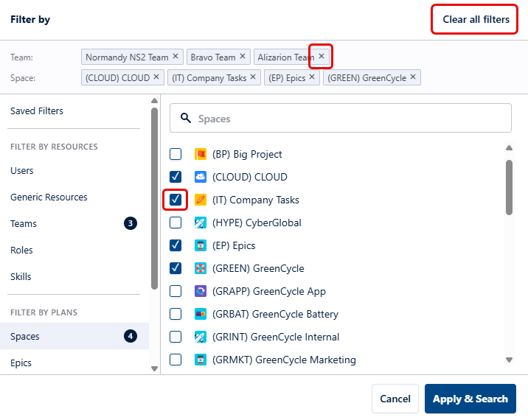Click the Epics space icon
This screenshot has height=420, width=528.
pos(201,245)
